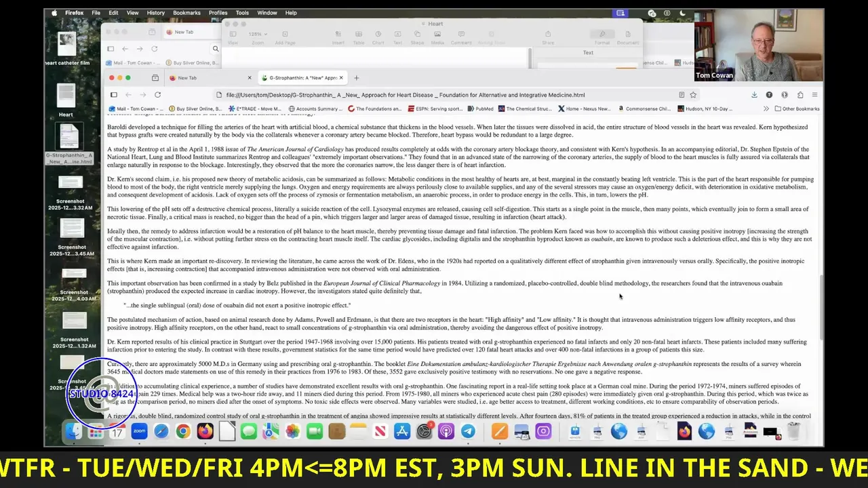The image size is (868, 488).
Task: Open the Help menu
Action: tap(291, 13)
